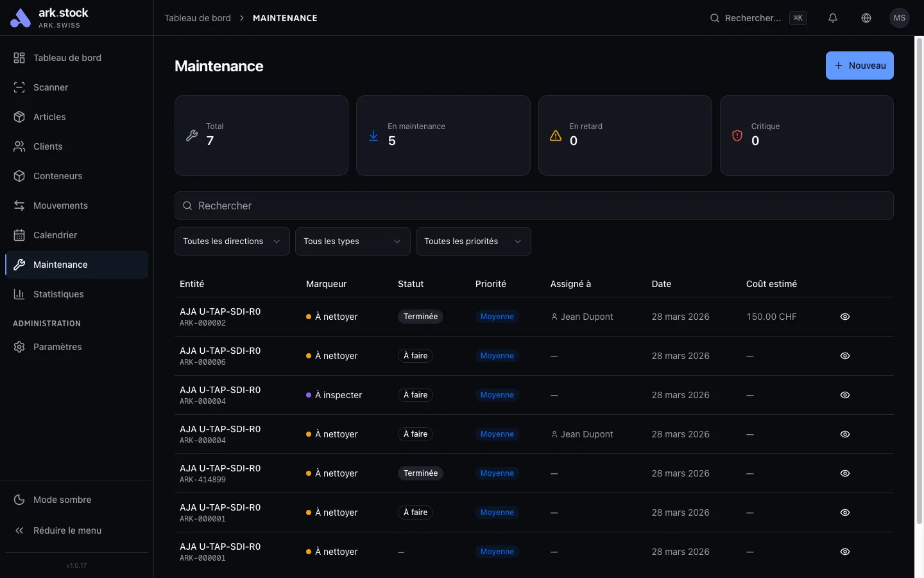Enable Mode sombre
This screenshot has width=924, height=578.
pos(62,500)
